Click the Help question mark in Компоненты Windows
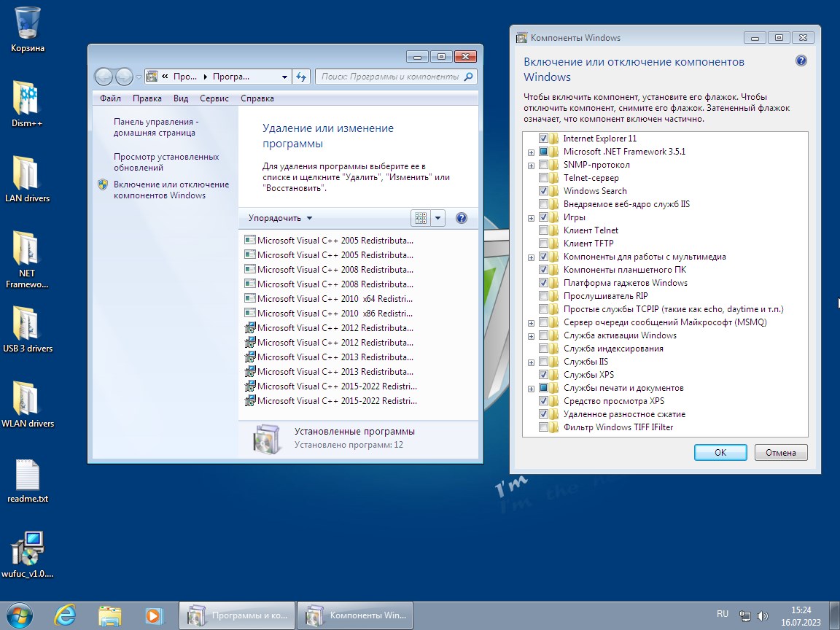 tap(801, 61)
